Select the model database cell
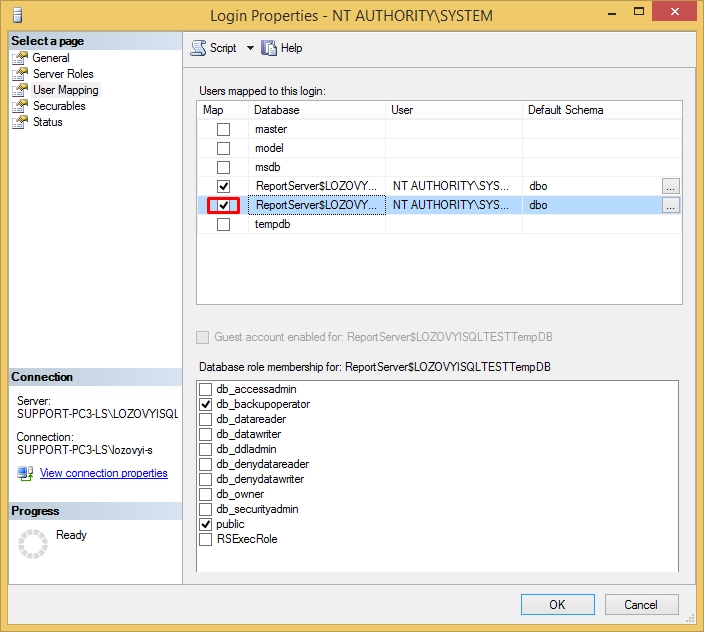The height and width of the screenshot is (632, 704). coord(317,148)
